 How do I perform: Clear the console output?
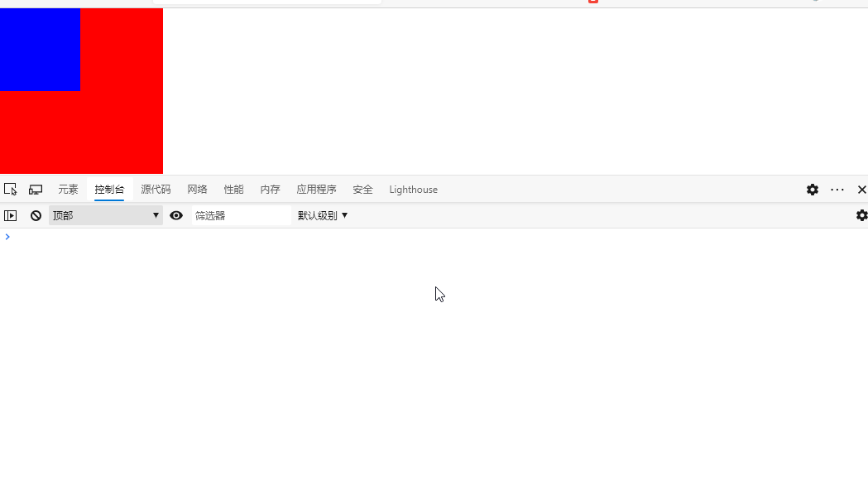click(36, 215)
